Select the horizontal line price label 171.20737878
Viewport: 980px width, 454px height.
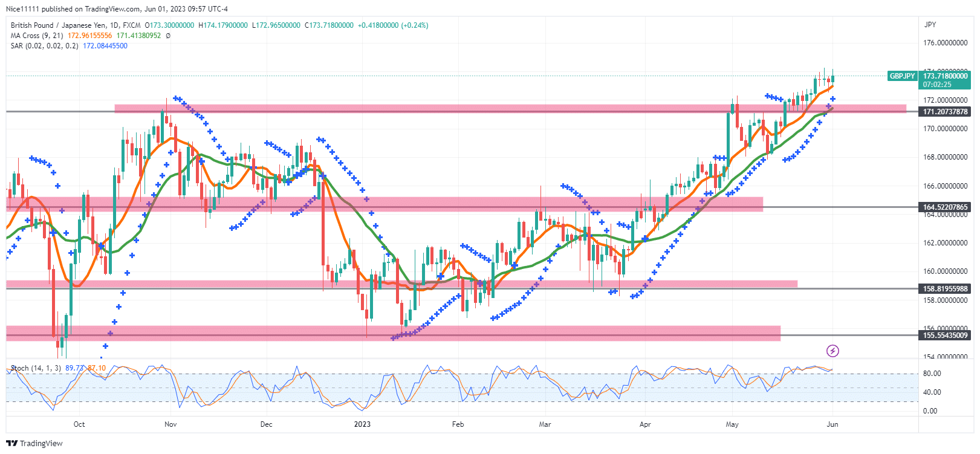[945, 112]
